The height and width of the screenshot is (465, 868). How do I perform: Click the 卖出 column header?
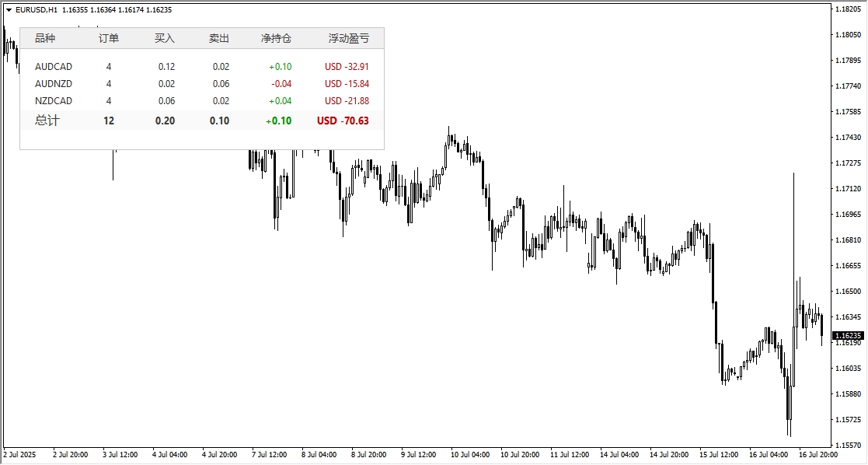(219, 38)
